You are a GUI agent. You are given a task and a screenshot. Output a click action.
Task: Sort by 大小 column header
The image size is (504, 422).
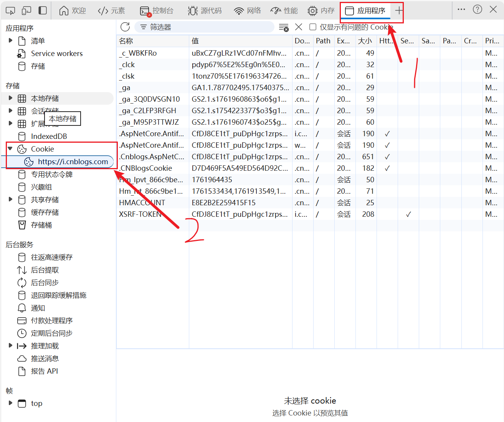point(366,41)
